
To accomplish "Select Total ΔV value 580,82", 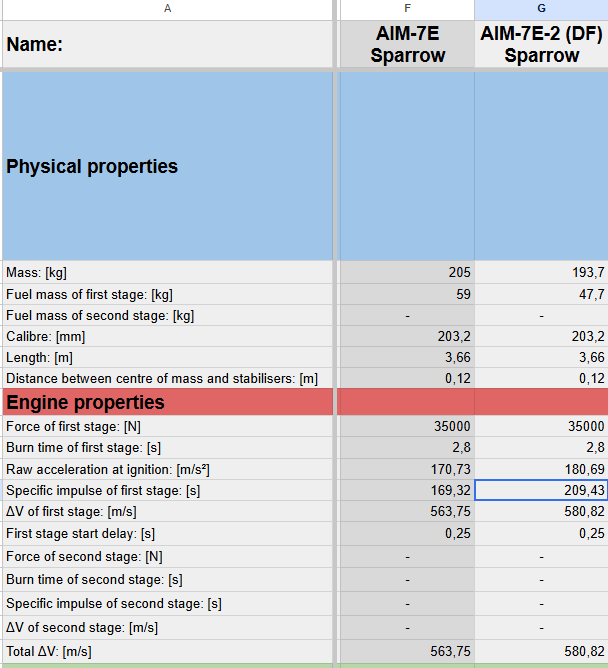I will pyautogui.click(x=541, y=651).
